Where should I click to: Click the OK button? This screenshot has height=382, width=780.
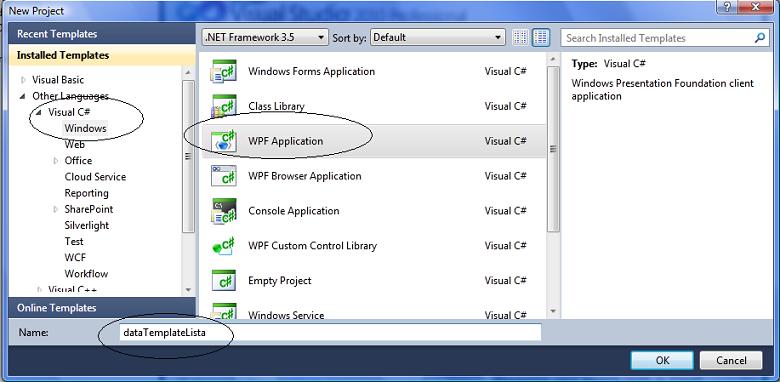coord(662,360)
